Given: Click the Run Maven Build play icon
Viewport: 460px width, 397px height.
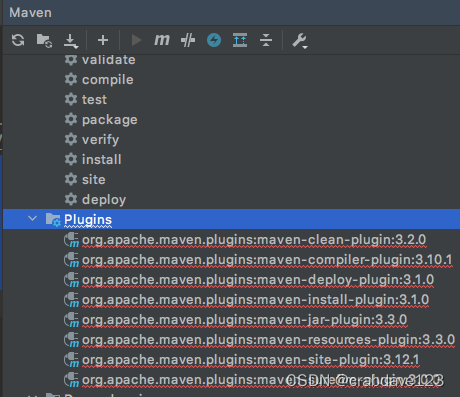Looking at the screenshot, I should pyautogui.click(x=136, y=40).
